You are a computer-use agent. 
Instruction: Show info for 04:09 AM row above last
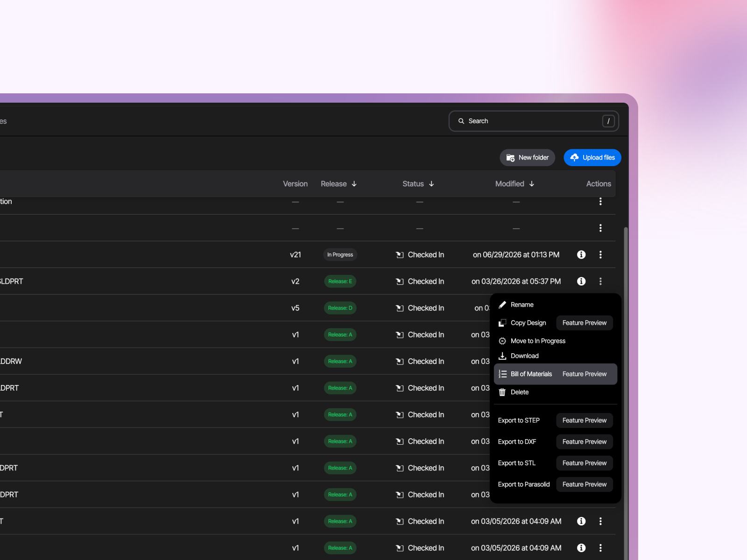click(581, 521)
